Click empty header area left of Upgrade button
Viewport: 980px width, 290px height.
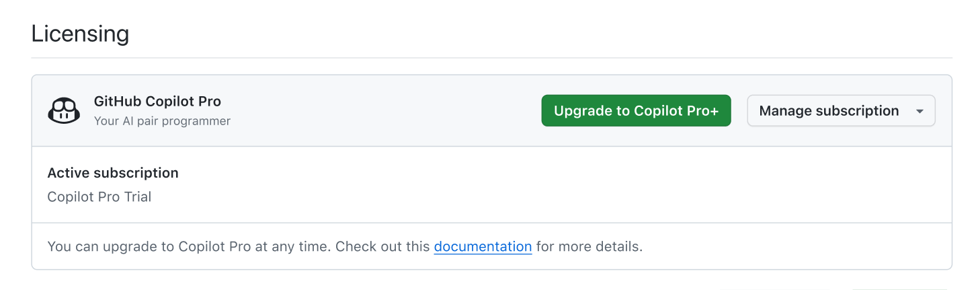383,111
